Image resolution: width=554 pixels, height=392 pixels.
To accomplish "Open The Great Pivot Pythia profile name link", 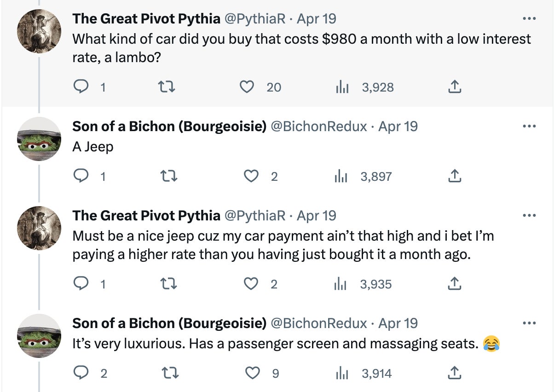I will [x=146, y=19].
